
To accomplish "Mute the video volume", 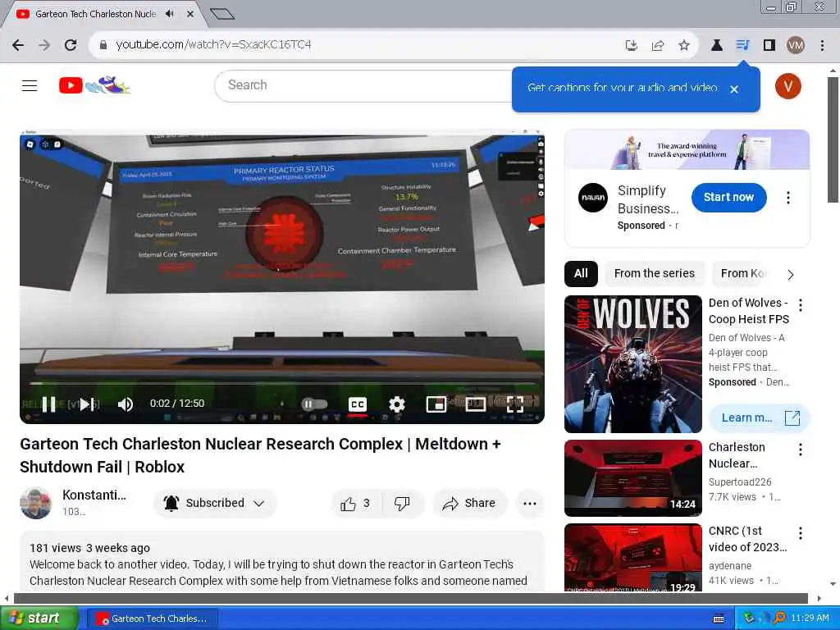I will tap(125, 404).
